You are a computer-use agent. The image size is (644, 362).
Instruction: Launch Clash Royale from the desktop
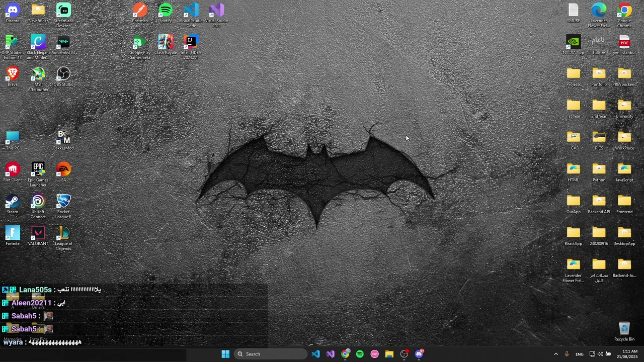tap(166, 45)
